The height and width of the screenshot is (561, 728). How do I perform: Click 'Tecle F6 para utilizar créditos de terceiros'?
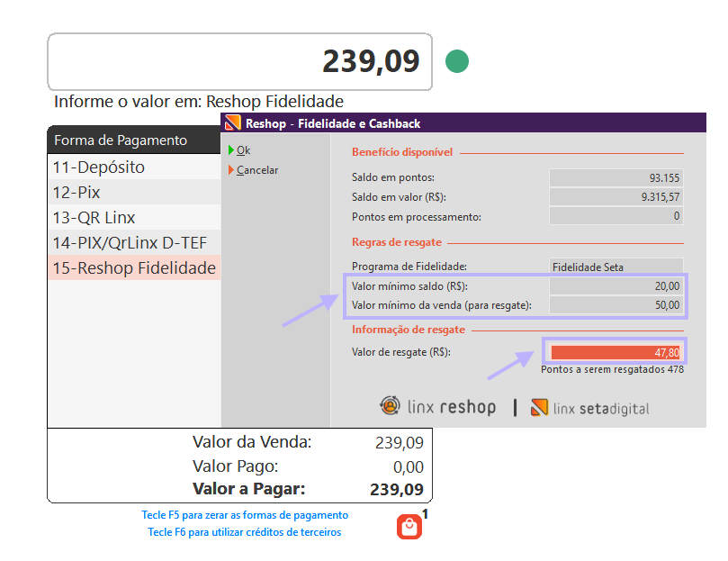[244, 531]
